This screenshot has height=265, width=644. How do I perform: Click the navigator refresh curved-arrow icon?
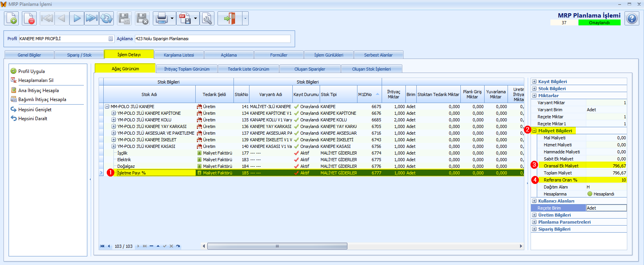(x=178, y=246)
